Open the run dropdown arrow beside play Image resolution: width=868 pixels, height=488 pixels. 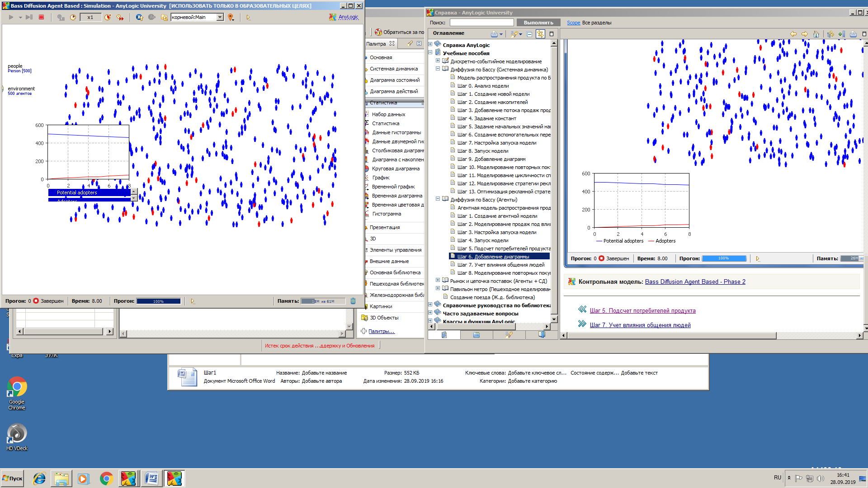[20, 18]
